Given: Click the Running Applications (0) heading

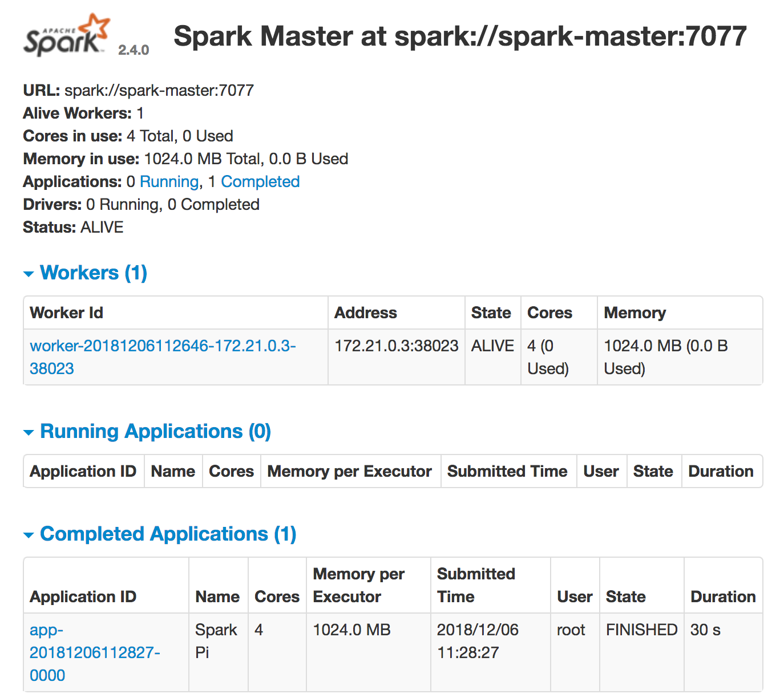Looking at the screenshot, I should tap(155, 431).
